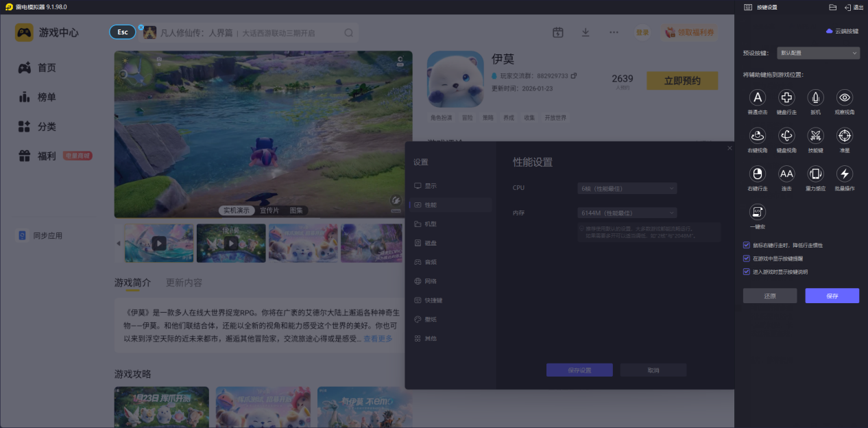Select the 键盘视角 key tool
Image resolution: width=868 pixels, height=428 pixels.
click(x=787, y=136)
